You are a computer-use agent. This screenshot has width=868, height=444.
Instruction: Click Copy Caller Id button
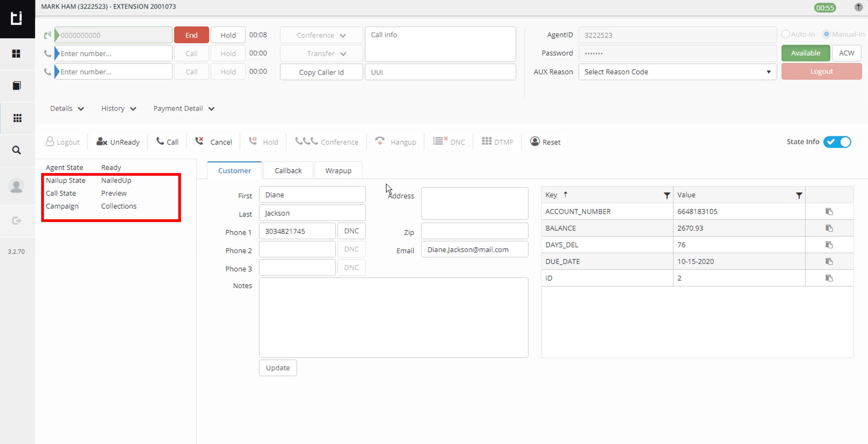321,72
